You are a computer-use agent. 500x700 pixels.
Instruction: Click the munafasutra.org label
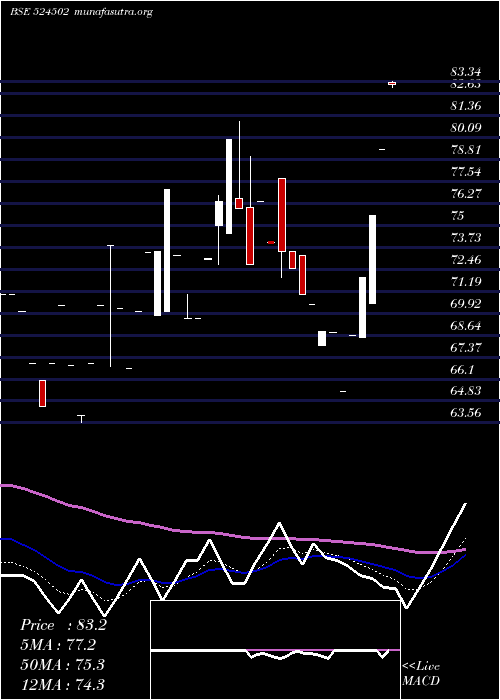pos(114,12)
